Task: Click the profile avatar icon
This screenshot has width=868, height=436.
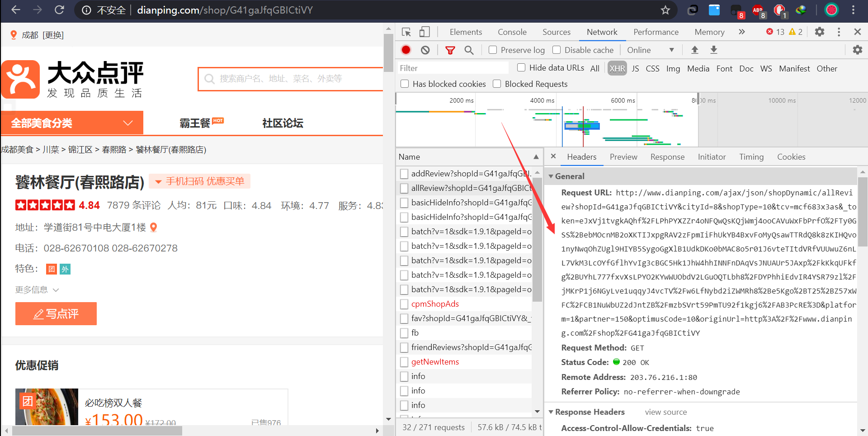Action: click(831, 10)
